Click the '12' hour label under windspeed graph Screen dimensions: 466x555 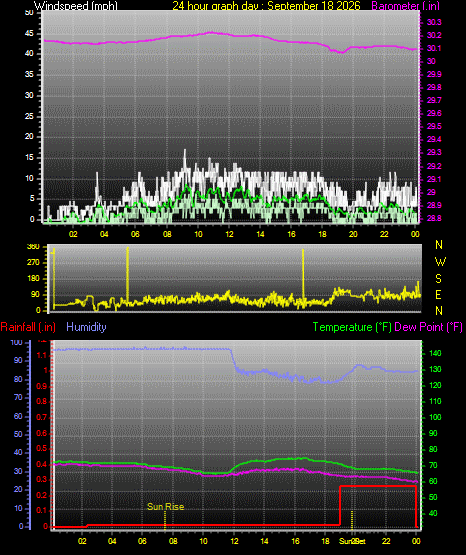[229, 234]
